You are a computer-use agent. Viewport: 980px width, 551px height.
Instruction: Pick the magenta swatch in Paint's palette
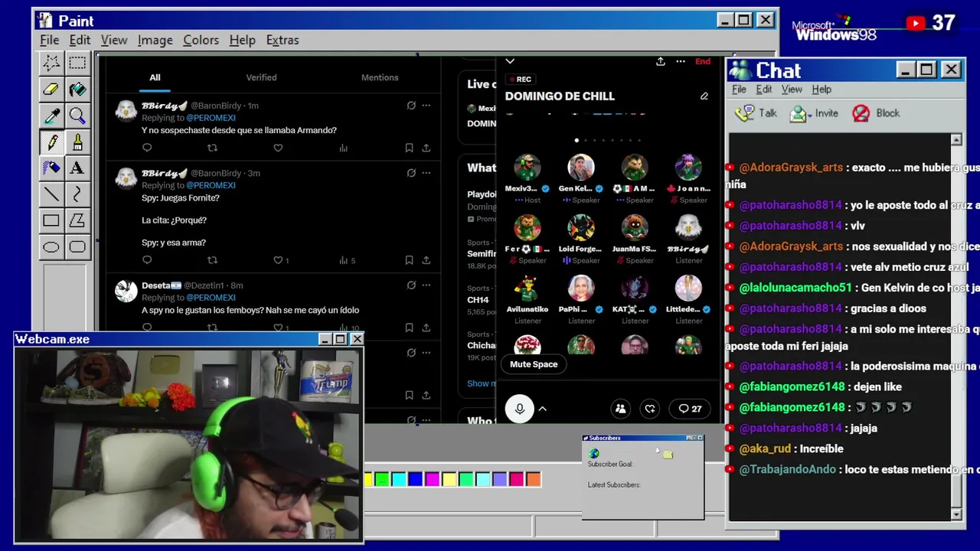pyautogui.click(x=433, y=480)
